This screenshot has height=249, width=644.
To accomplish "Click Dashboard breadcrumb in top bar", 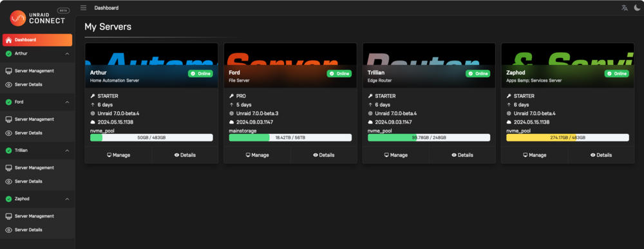I will pyautogui.click(x=106, y=8).
